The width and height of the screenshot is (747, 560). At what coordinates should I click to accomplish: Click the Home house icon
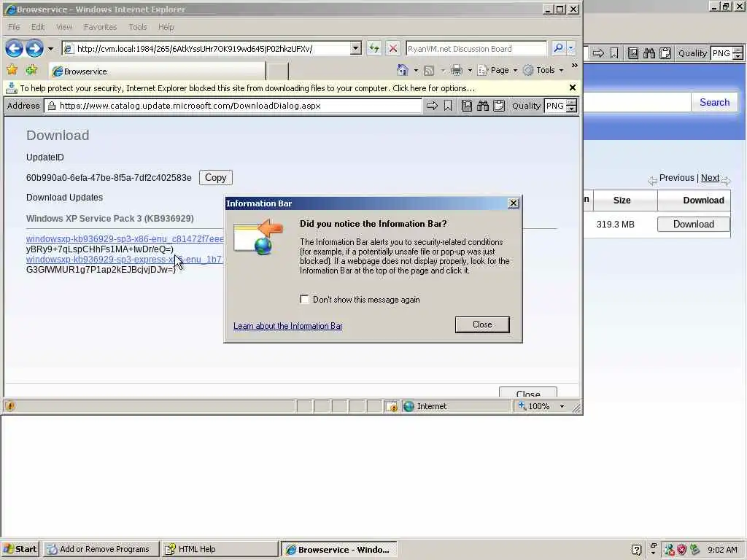pos(403,71)
